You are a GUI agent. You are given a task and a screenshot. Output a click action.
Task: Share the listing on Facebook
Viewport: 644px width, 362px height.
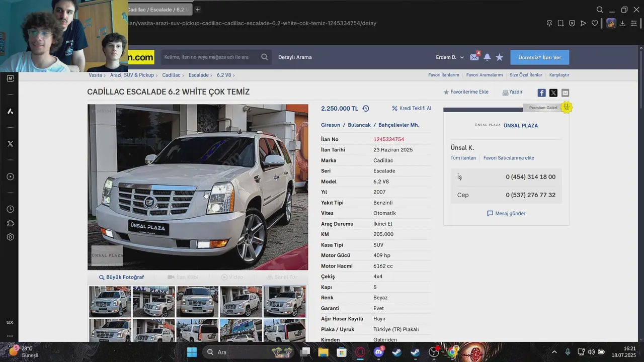pos(541,93)
